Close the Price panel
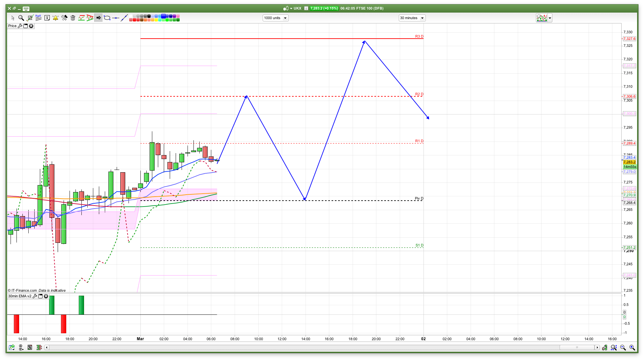Viewport: 644px width, 360px height. tap(31, 26)
